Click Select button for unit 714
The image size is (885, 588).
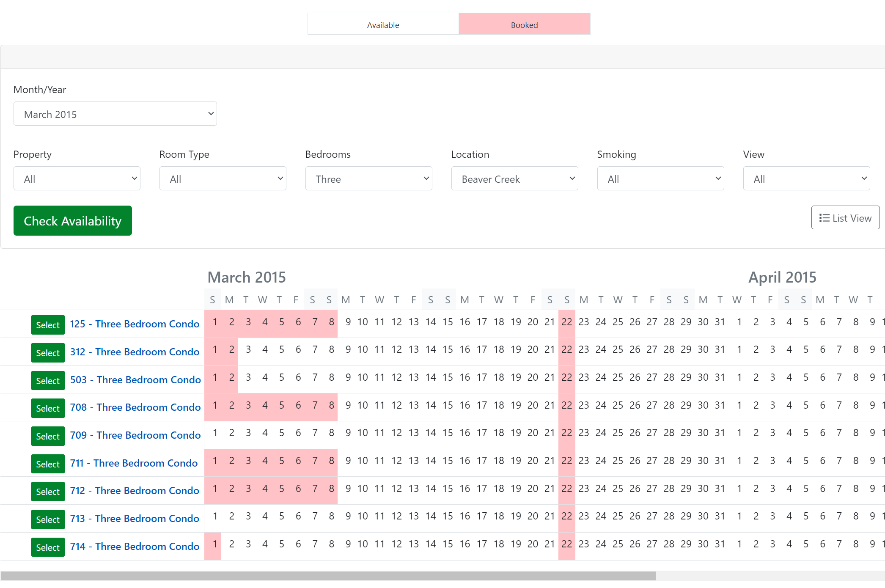(x=48, y=547)
